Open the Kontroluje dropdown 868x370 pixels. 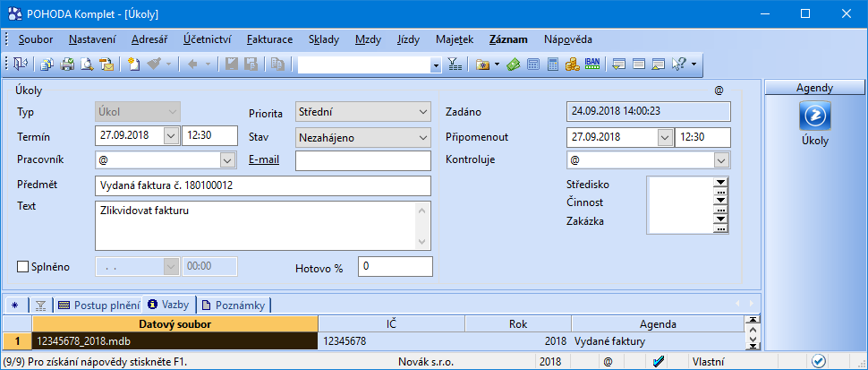point(720,160)
